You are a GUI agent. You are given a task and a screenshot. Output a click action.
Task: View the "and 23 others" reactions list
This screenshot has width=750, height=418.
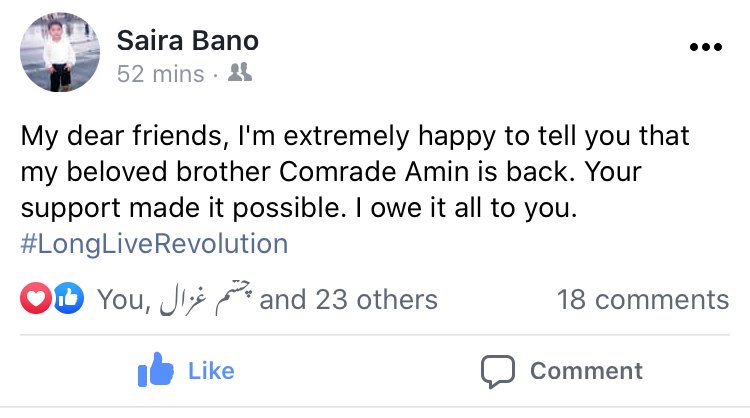coord(348,299)
